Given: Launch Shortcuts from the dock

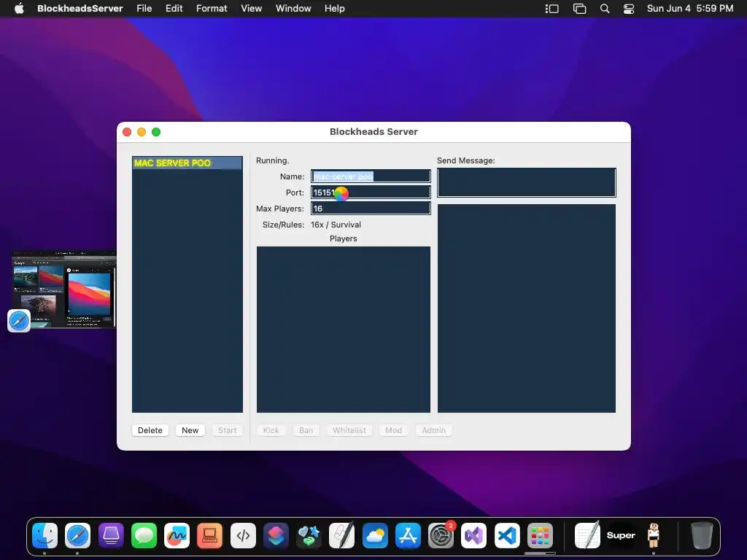Looking at the screenshot, I should (276, 536).
